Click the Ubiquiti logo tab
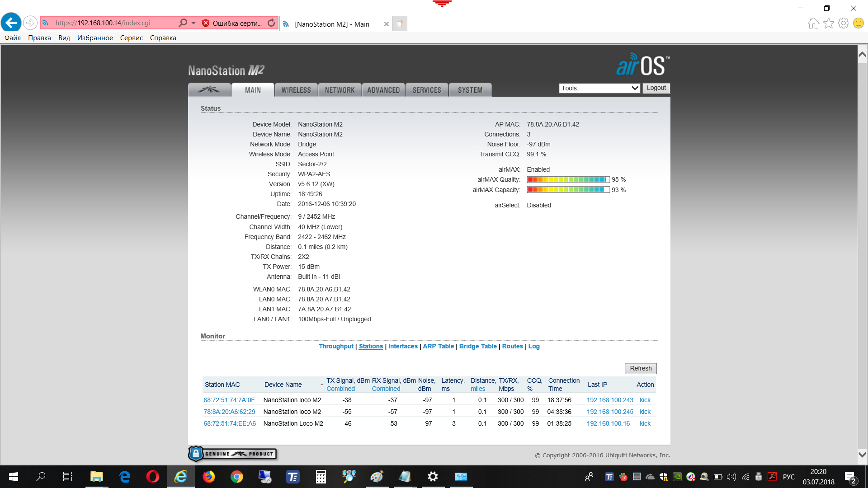The width and height of the screenshot is (868, 488). [x=209, y=90]
